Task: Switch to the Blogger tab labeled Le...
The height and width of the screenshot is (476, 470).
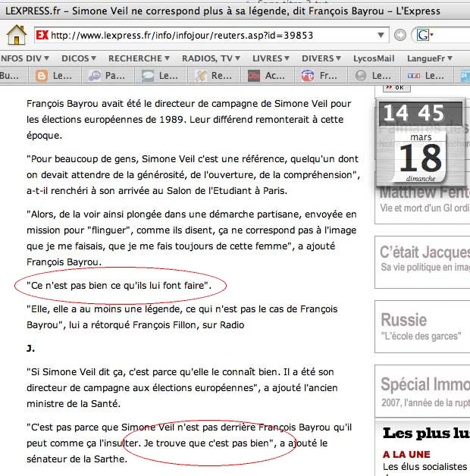Action: coord(55,76)
